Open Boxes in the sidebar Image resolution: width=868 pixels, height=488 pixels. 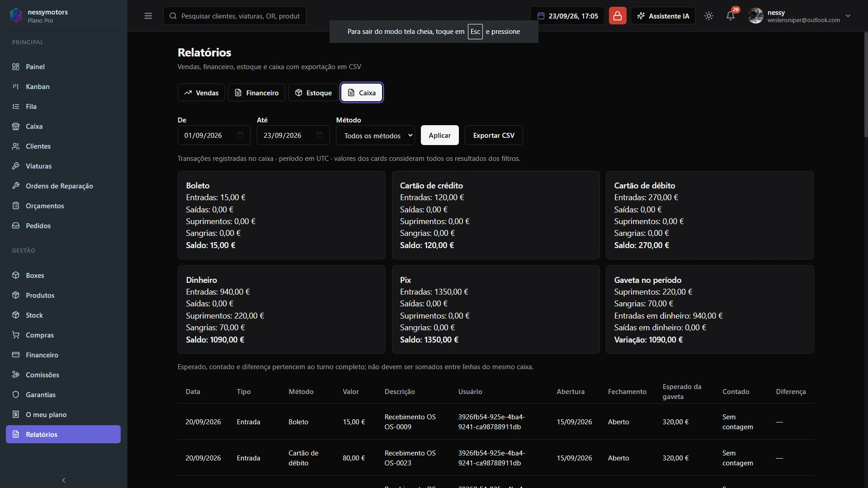point(63,276)
